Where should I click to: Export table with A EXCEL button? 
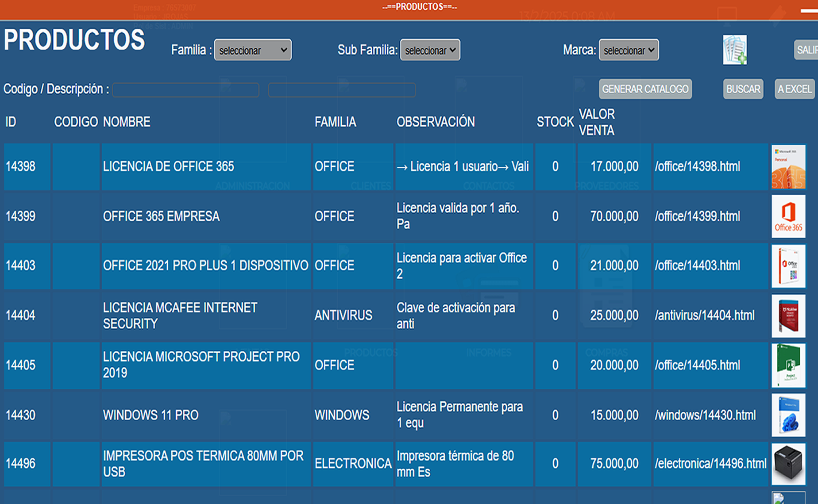[x=795, y=89]
